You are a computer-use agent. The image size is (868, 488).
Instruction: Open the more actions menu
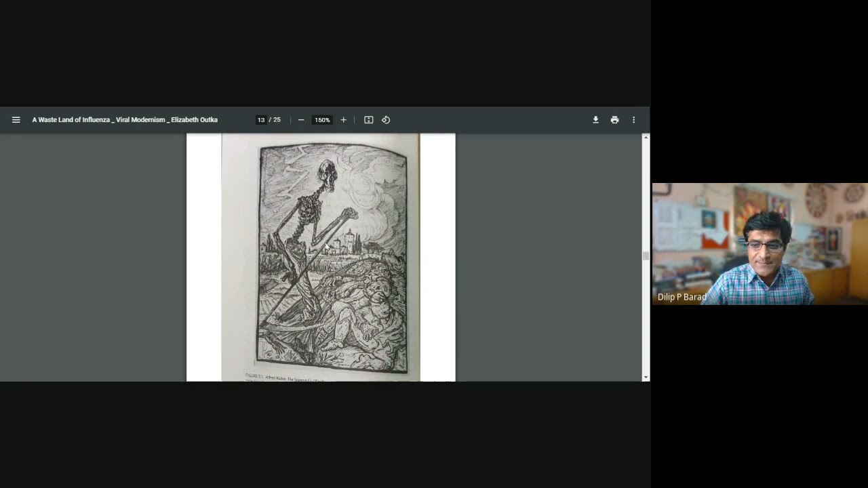[633, 120]
